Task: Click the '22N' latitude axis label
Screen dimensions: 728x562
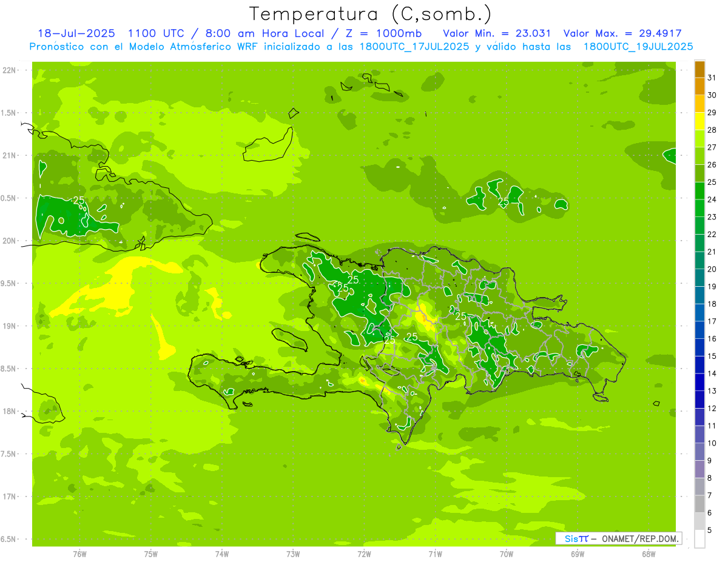Action: (x=10, y=70)
